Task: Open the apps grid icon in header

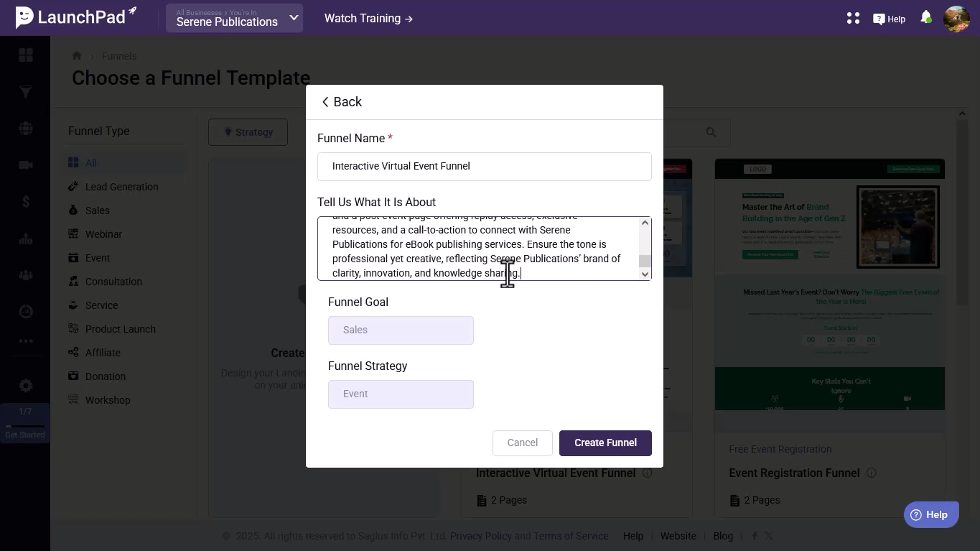Action: coord(853,19)
